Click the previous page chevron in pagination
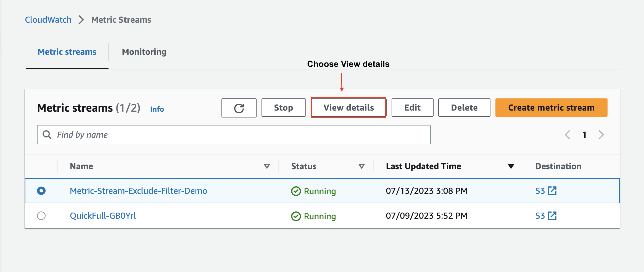644x272 pixels. click(568, 135)
